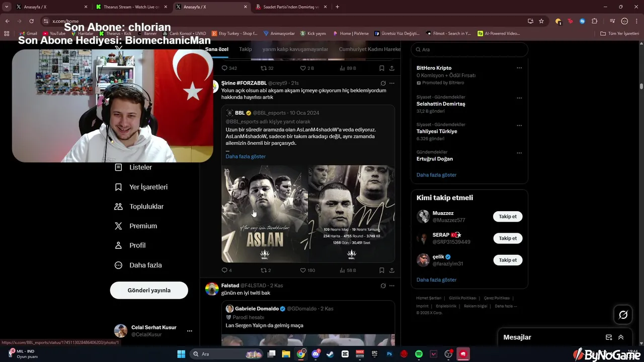This screenshot has width=644, height=362.
Task: Follow Muazzez with Takip et
Action: point(508,217)
